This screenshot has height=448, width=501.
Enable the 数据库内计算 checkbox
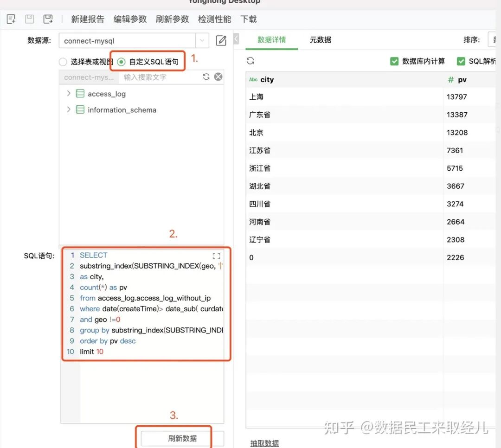[x=393, y=61]
